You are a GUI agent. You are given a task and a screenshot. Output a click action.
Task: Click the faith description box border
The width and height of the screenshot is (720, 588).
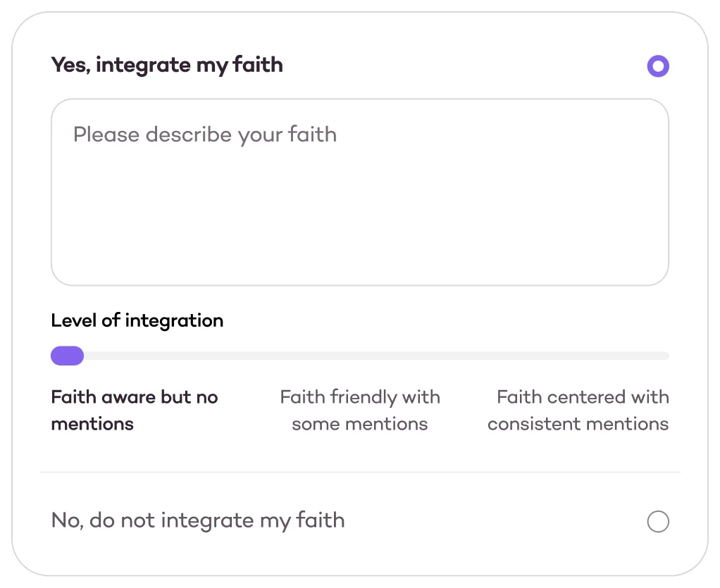[x=360, y=100]
